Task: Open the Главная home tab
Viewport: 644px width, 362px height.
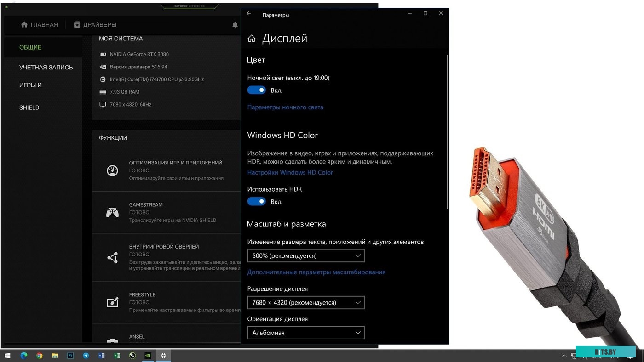Action: pos(40,25)
